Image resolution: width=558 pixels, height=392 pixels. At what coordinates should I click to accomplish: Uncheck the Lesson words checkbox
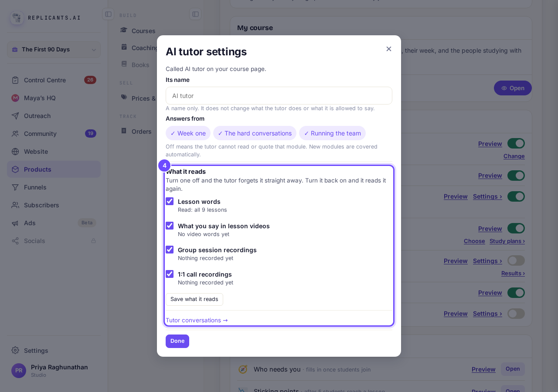tap(170, 201)
